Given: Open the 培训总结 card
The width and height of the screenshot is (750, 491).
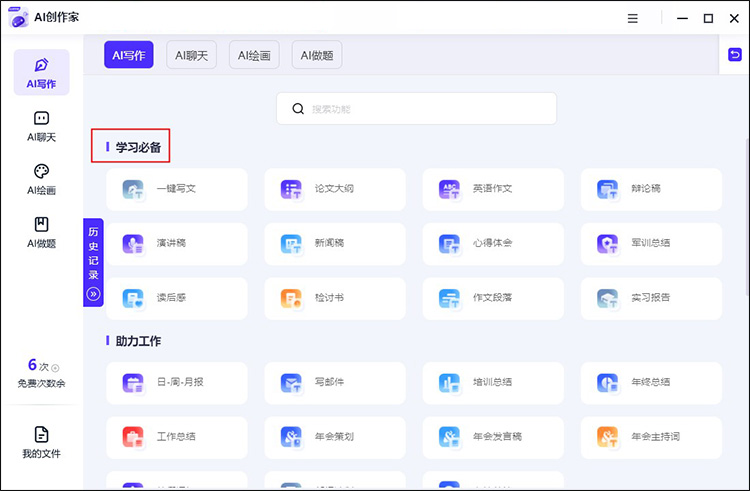Looking at the screenshot, I should (493, 383).
